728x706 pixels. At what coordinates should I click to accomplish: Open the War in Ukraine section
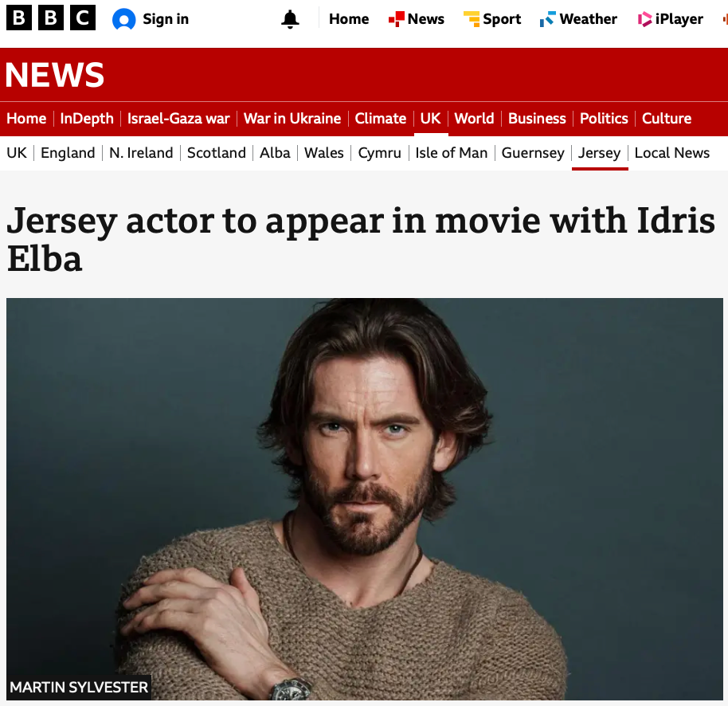[292, 119]
